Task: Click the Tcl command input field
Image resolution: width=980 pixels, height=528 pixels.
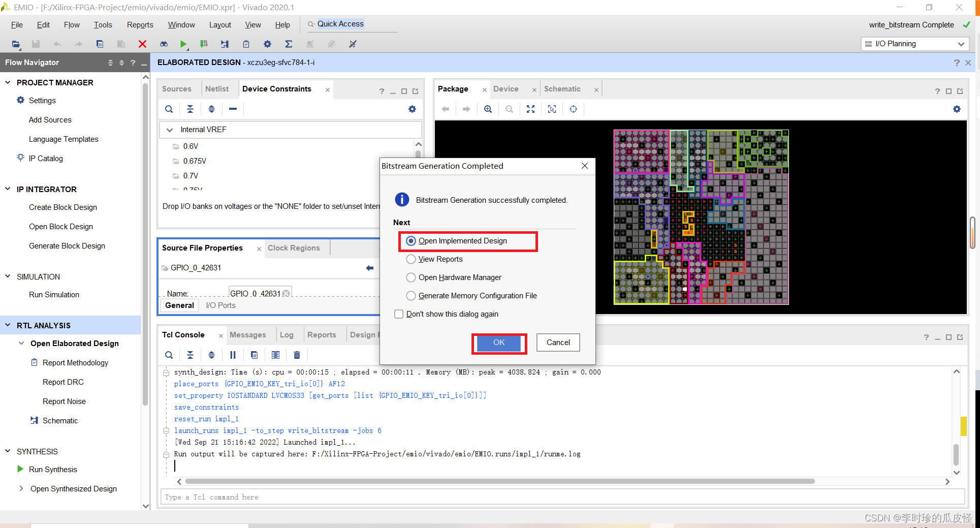Action: coord(356,497)
